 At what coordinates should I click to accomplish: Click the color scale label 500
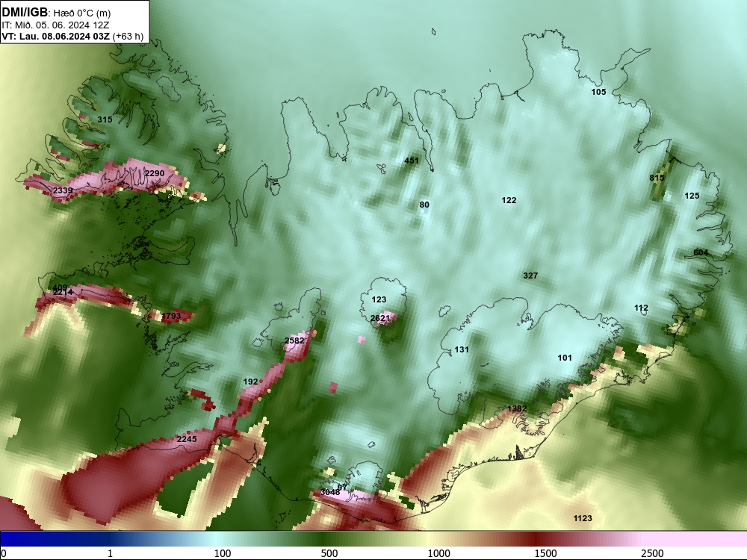point(329,553)
